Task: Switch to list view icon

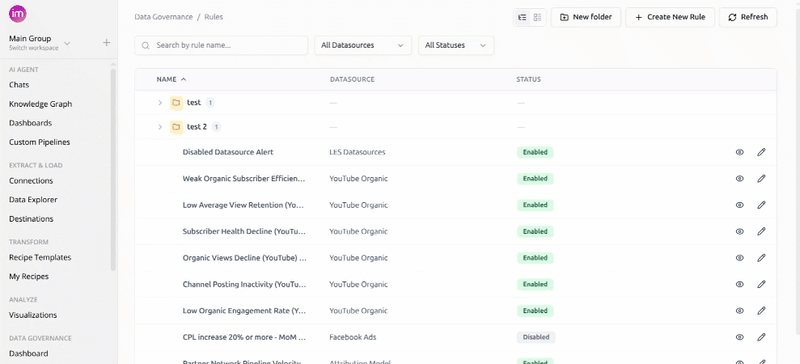Action: point(522,17)
